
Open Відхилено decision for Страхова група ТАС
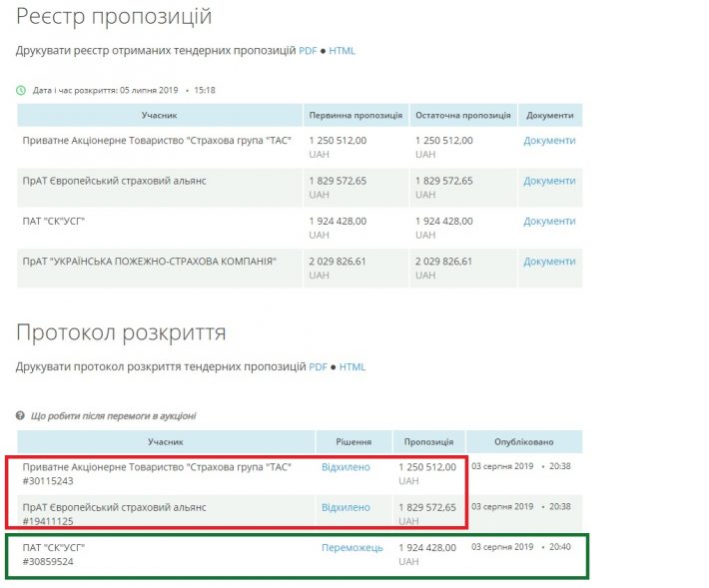click(x=346, y=467)
